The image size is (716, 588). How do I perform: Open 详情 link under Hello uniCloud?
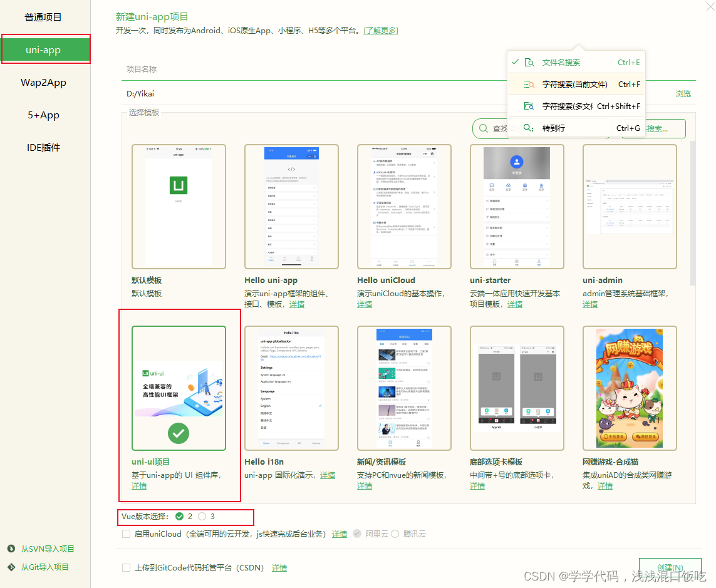click(x=365, y=304)
